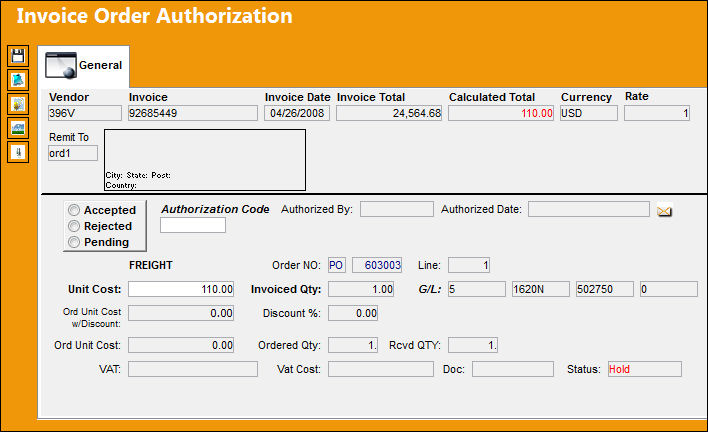Click the bottom sidebar icon

coord(18,152)
